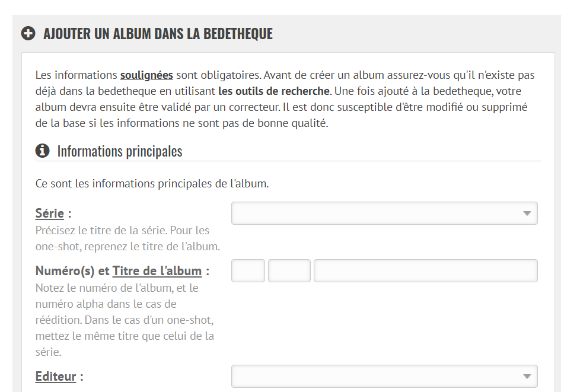Select the "Informations principales" section heading
The width and height of the screenshot is (561, 392).
pyautogui.click(x=119, y=151)
